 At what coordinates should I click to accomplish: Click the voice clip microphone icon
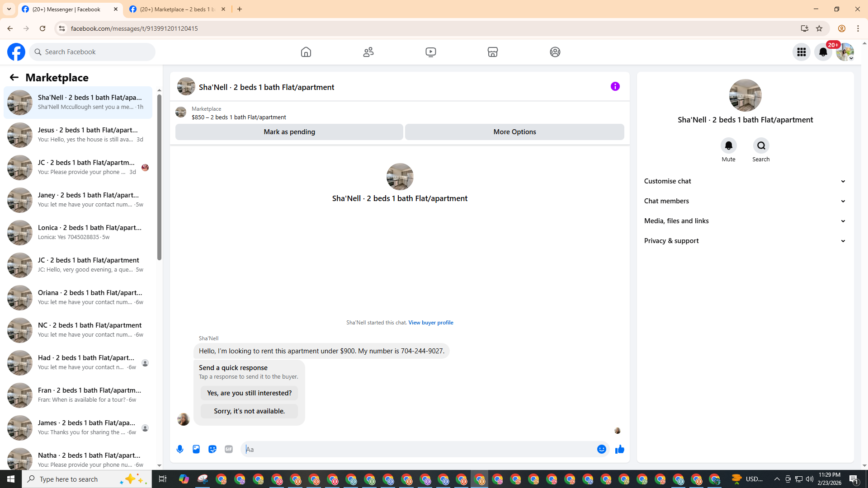pyautogui.click(x=180, y=449)
